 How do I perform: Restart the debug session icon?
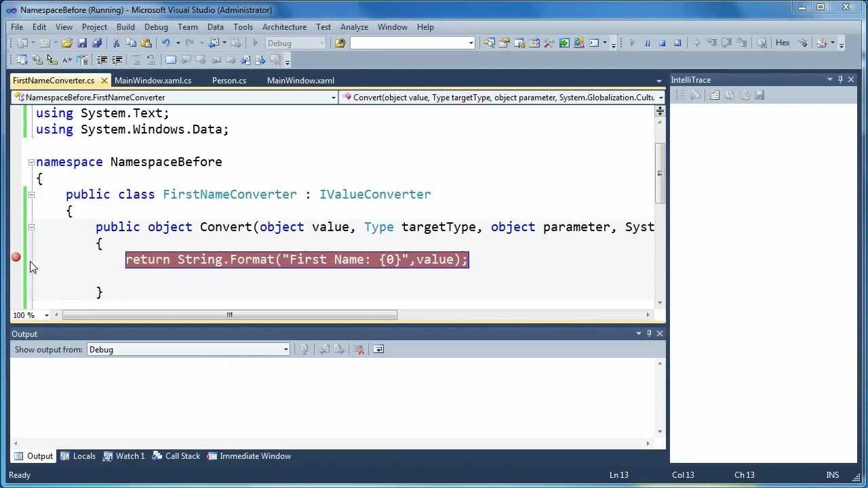pyautogui.click(x=677, y=43)
